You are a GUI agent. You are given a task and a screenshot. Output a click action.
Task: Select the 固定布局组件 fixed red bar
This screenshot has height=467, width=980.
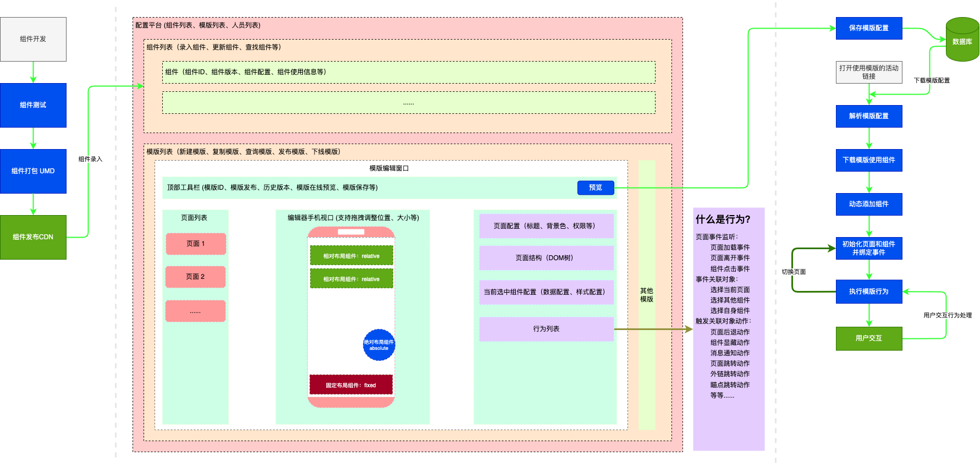pos(351,385)
